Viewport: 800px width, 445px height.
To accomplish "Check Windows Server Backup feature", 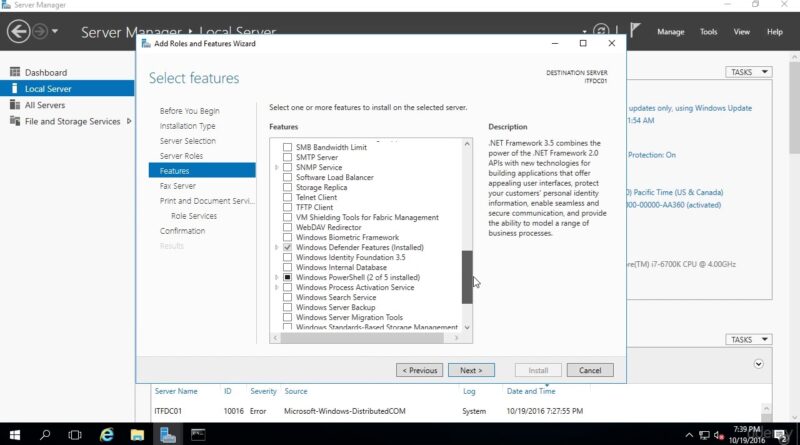I will (x=287, y=307).
